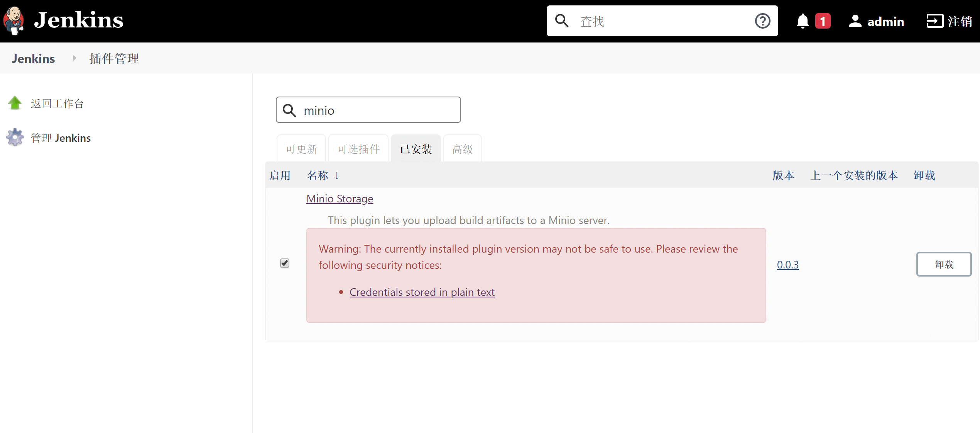The height and width of the screenshot is (433, 980).
Task: Click the Jenkins butler logo
Action: click(x=14, y=21)
